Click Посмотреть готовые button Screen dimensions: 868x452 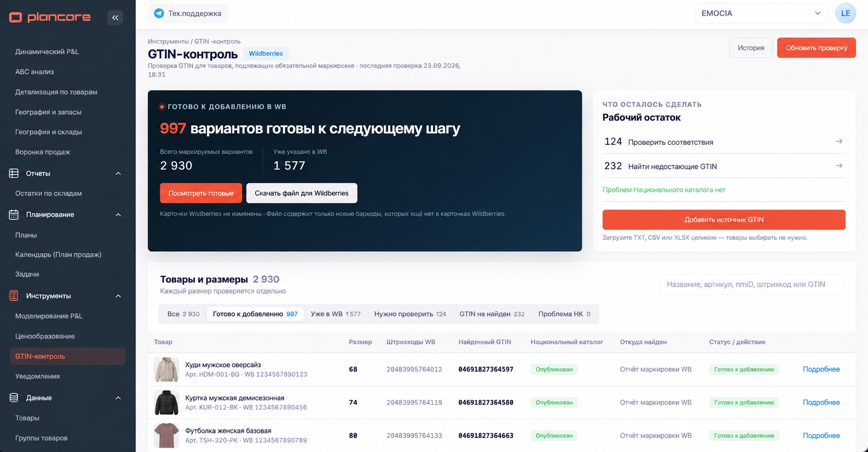pyautogui.click(x=201, y=193)
